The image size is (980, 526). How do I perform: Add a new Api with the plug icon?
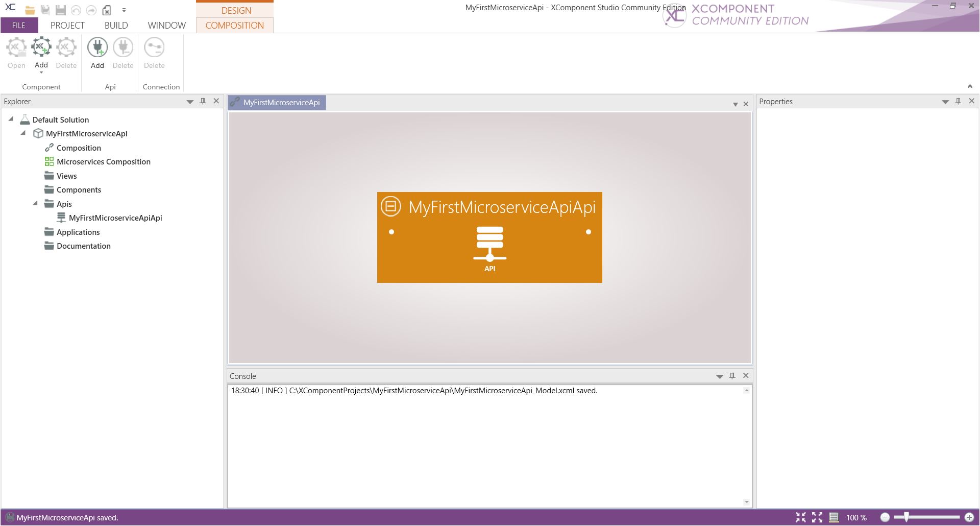click(x=97, y=53)
